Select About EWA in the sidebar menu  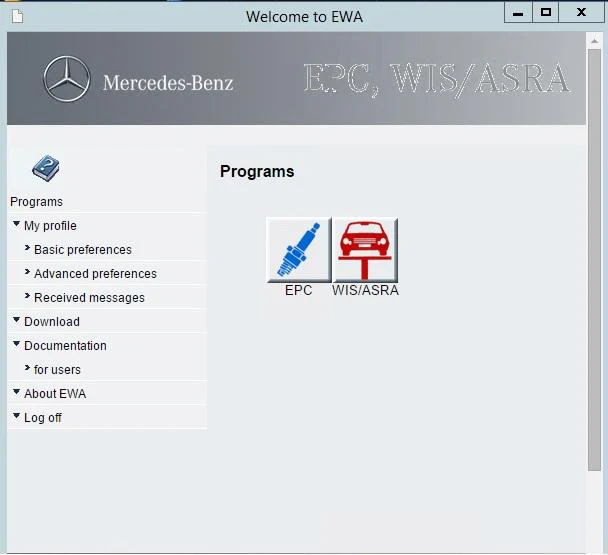point(54,394)
